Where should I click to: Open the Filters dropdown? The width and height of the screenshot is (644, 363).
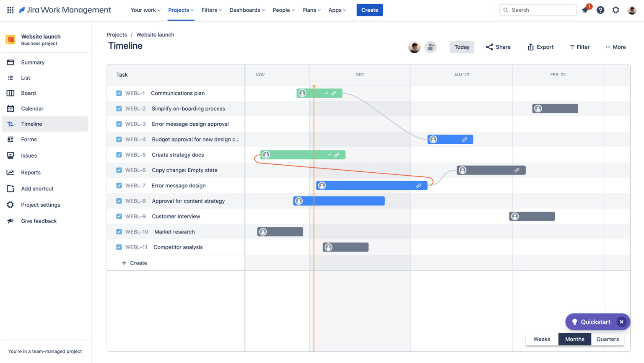(211, 10)
